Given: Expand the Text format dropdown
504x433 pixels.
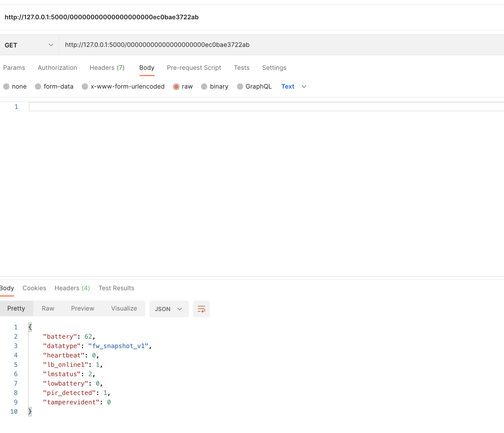Looking at the screenshot, I should pyautogui.click(x=294, y=86).
